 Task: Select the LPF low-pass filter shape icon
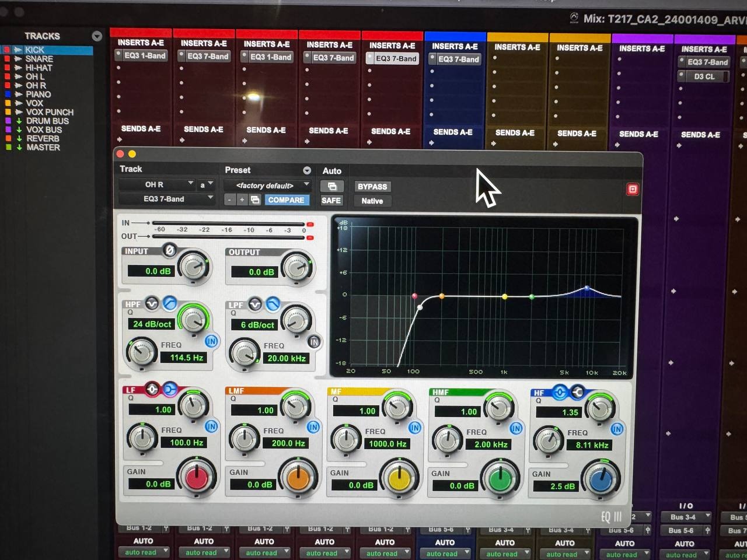click(x=273, y=304)
